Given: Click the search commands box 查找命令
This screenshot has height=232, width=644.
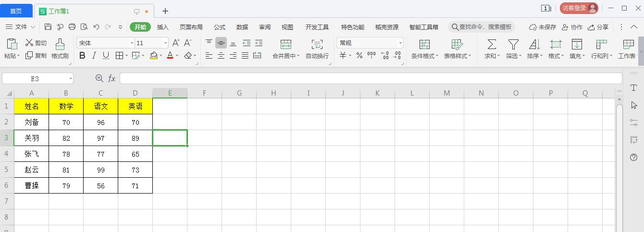Looking at the screenshot, I should click(482, 27).
